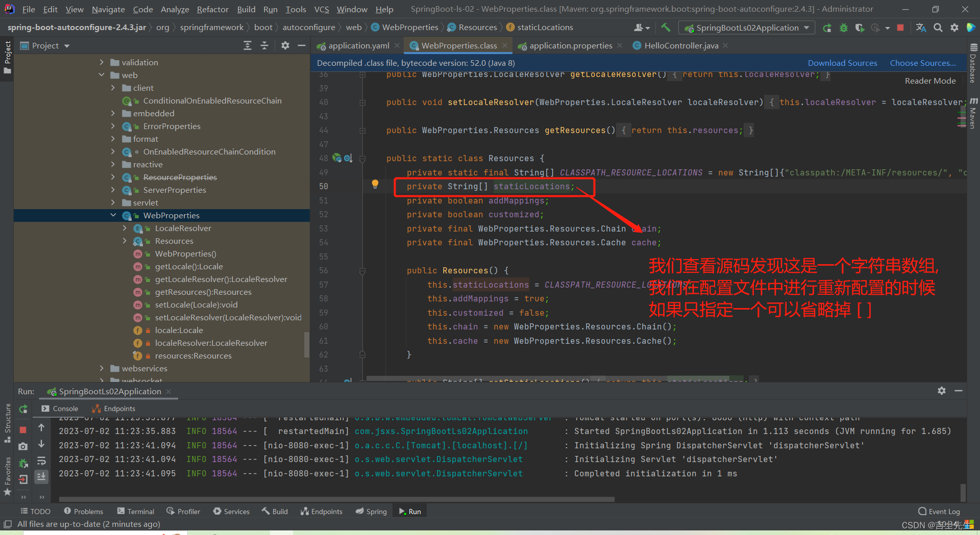Click Collapse All icon in Project panel

[x=264, y=45]
